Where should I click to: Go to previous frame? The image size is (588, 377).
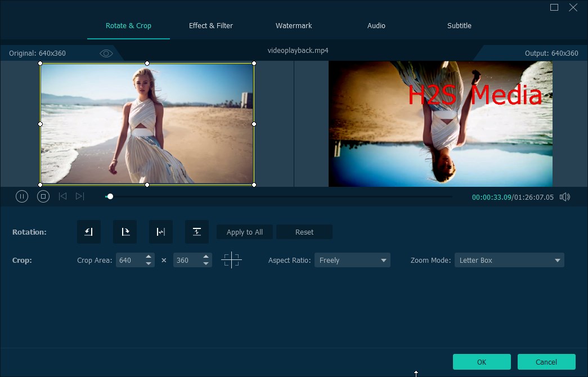pyautogui.click(x=62, y=196)
